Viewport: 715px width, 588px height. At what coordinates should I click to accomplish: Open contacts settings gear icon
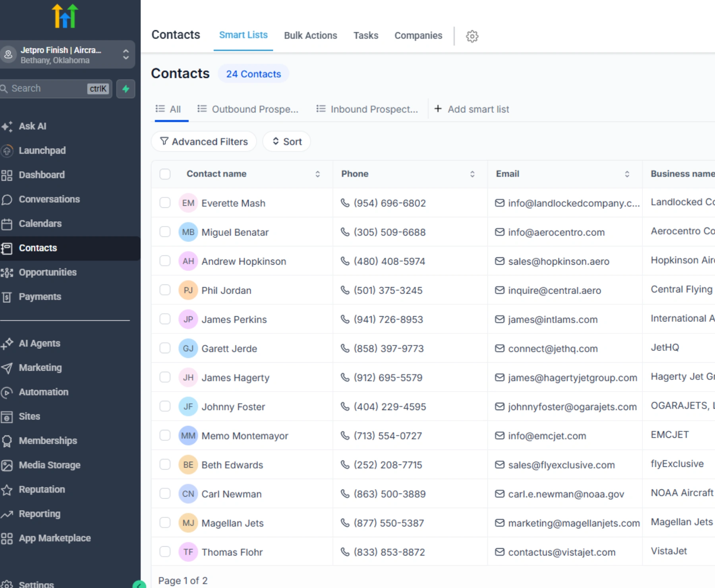(472, 36)
